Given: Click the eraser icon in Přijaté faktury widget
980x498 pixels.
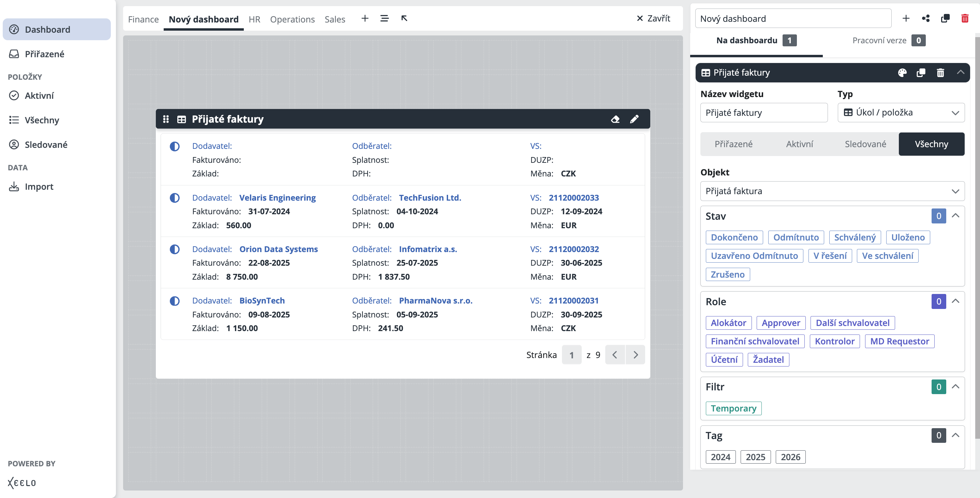Looking at the screenshot, I should (615, 119).
